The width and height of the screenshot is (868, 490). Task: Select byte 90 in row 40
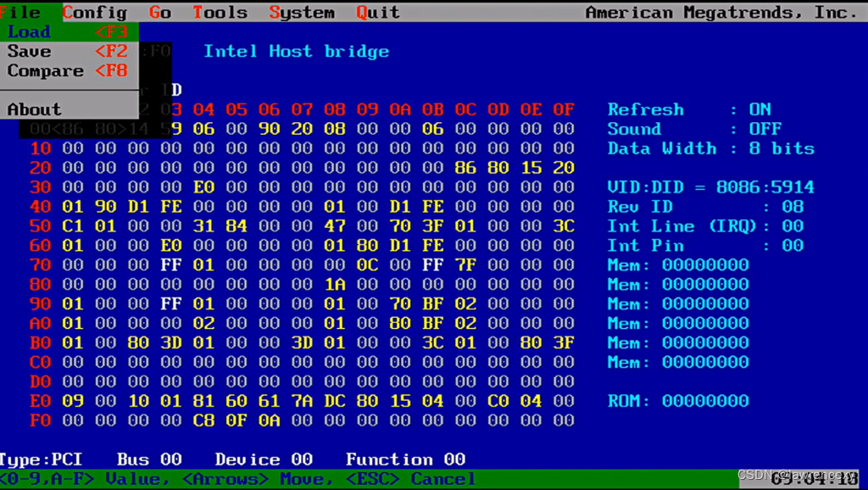point(105,207)
